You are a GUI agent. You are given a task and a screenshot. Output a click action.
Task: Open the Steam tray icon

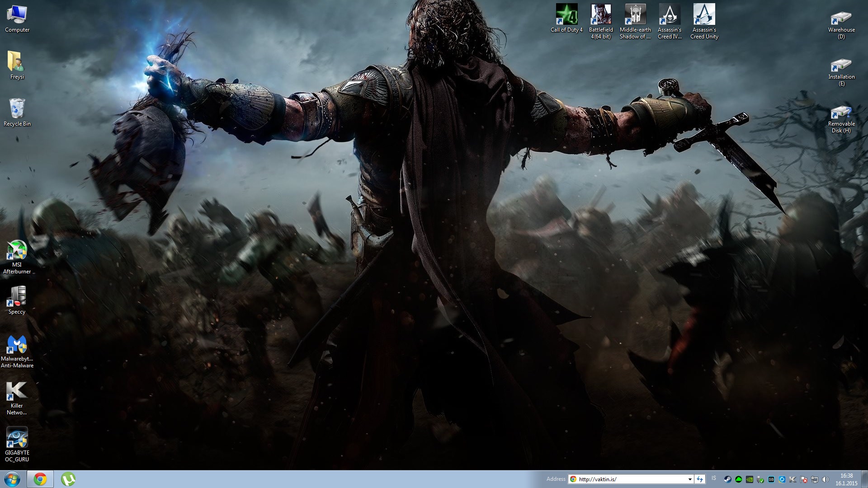coord(728,479)
